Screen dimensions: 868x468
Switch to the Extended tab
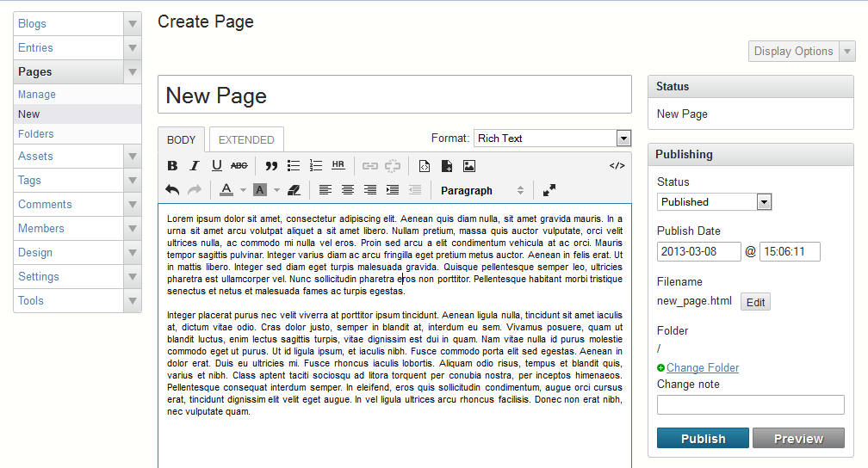click(x=246, y=139)
